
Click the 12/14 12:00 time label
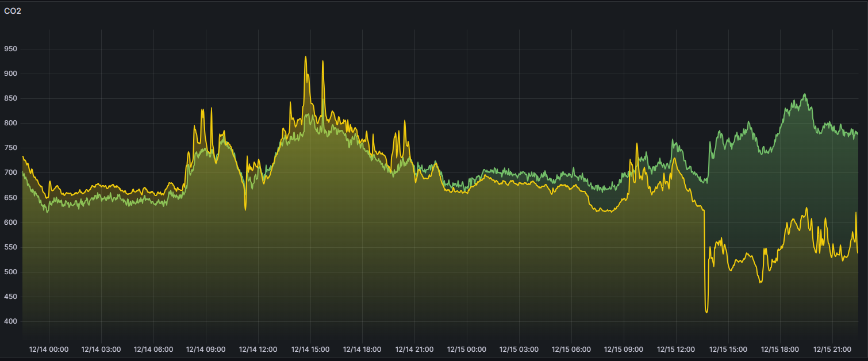coord(258,349)
